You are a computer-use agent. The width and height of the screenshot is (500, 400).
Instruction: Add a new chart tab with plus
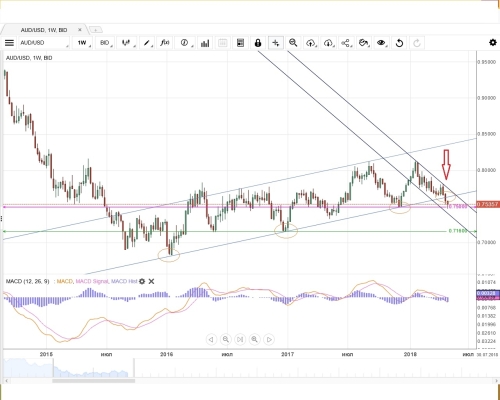[96, 30]
